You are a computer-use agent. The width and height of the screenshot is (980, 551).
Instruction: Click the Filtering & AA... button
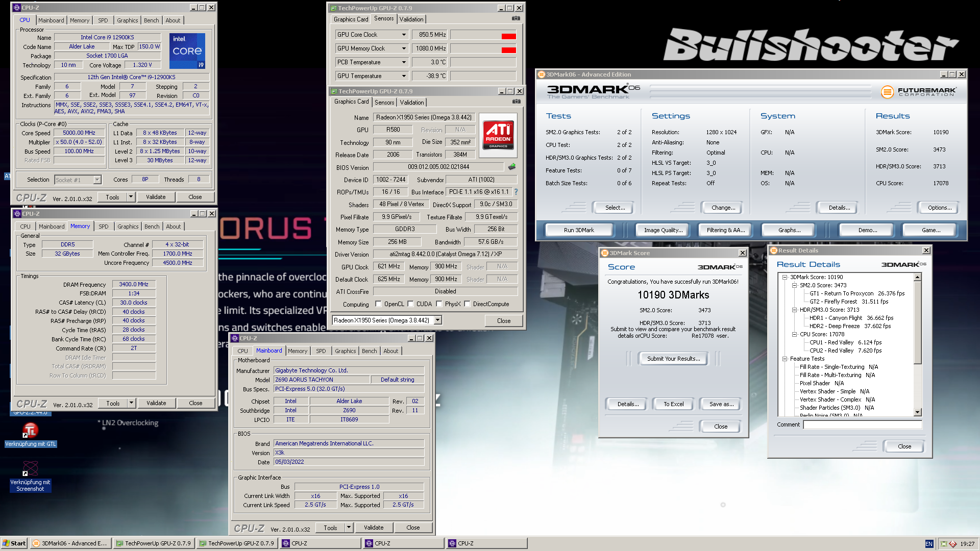726,230
